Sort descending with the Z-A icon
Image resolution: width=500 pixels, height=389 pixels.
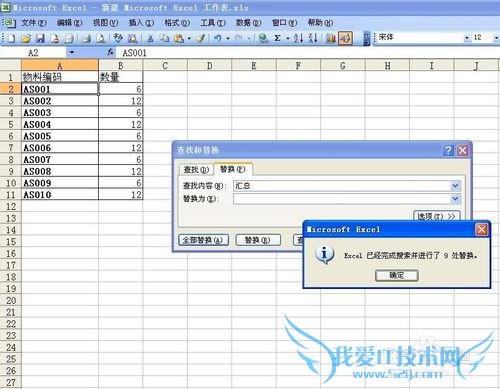313,38
